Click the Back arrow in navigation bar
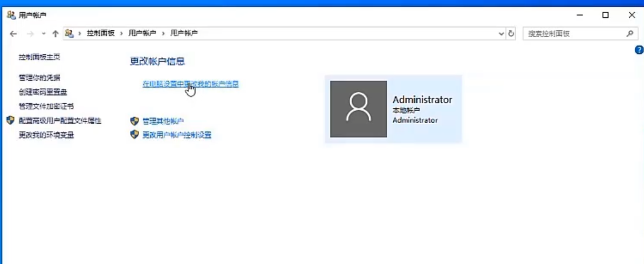The width and height of the screenshot is (644, 264). pyautogui.click(x=14, y=34)
